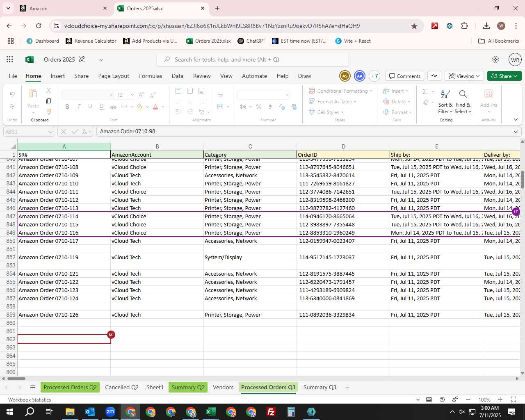Toggle Wrap Text
The width and height of the screenshot is (525, 420).
pyautogui.click(x=220, y=95)
